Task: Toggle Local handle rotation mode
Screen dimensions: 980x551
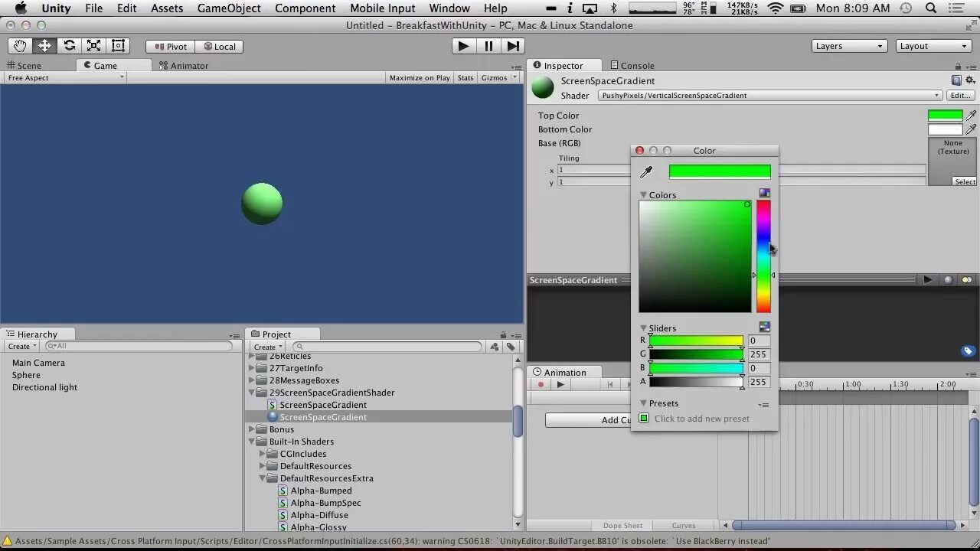Action: [220, 47]
